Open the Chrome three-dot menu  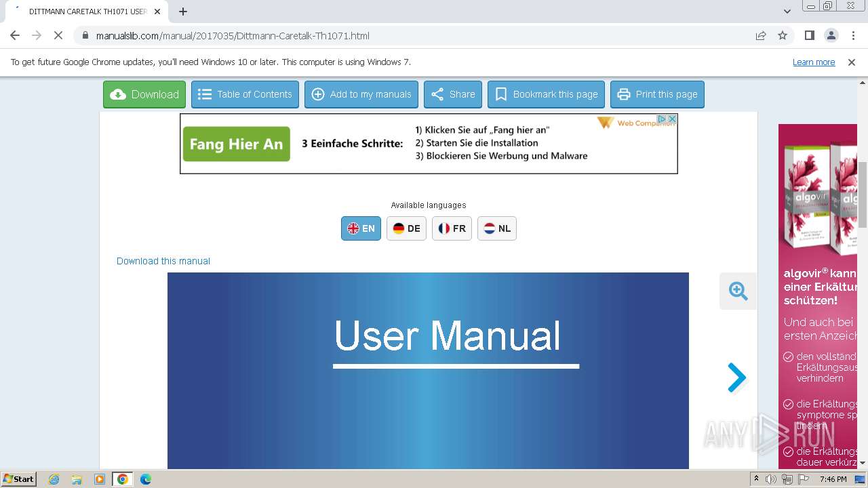pos(853,35)
